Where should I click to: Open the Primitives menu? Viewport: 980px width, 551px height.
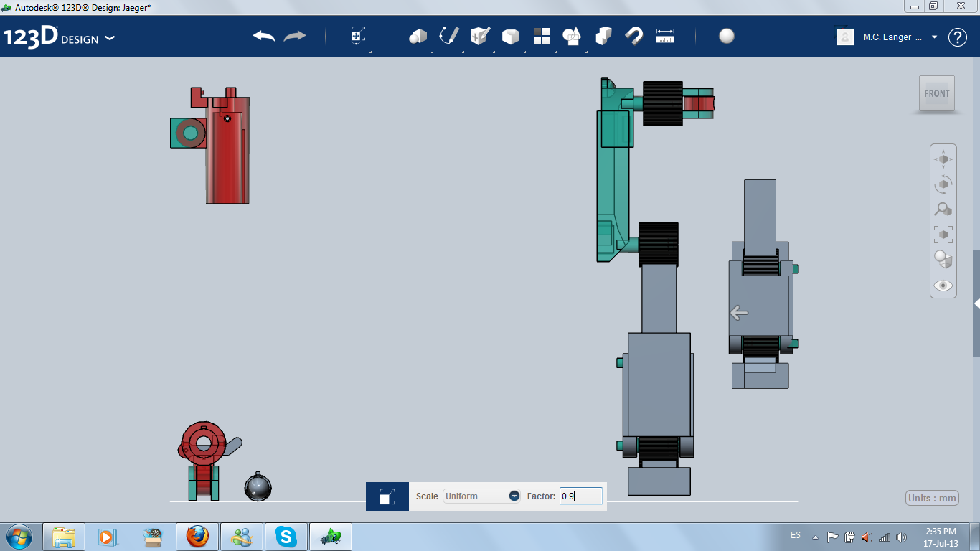(418, 36)
